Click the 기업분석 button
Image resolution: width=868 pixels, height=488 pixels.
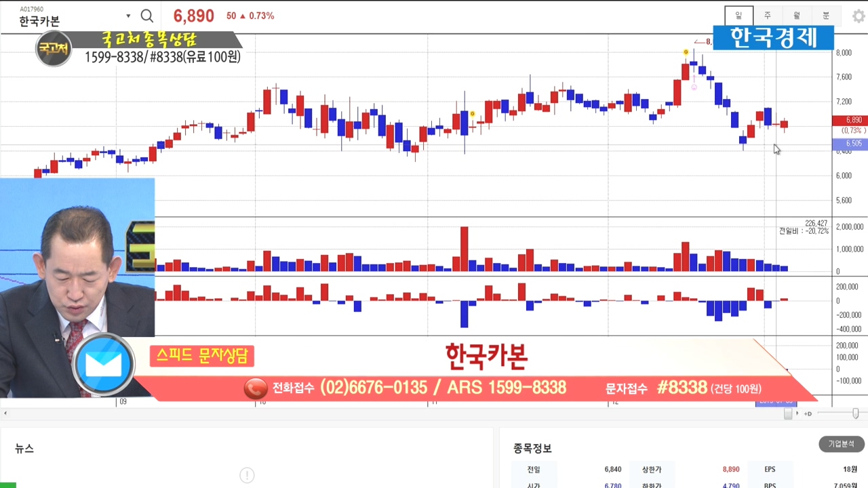point(841,444)
